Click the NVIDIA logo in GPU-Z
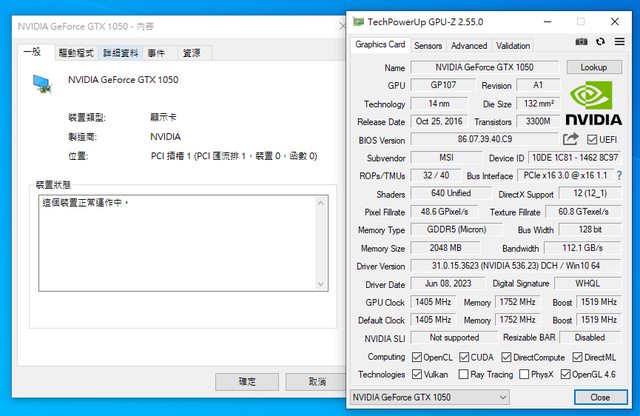Image resolution: width=640 pixels, height=416 pixels. pyautogui.click(x=593, y=102)
